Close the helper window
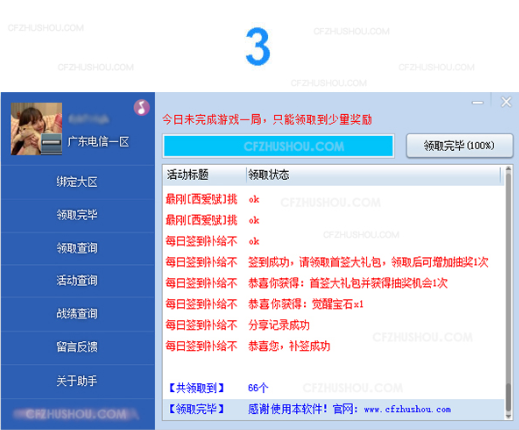The height and width of the screenshot is (430, 519). click(506, 102)
